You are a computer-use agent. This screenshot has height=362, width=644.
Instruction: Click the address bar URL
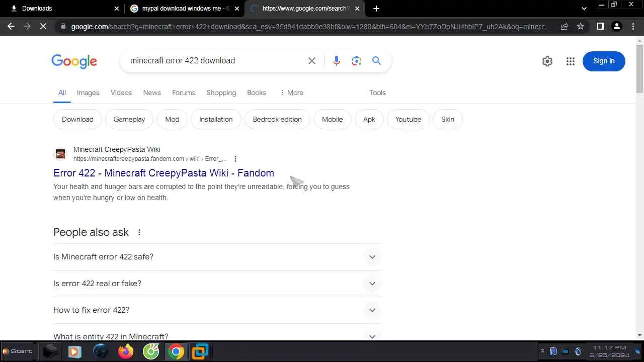(311, 27)
